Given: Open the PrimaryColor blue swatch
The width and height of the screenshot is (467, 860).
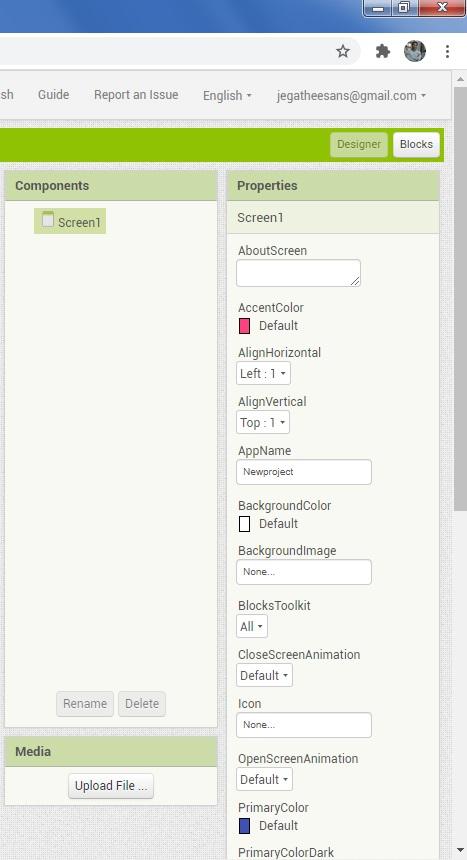Looking at the screenshot, I should [245, 825].
